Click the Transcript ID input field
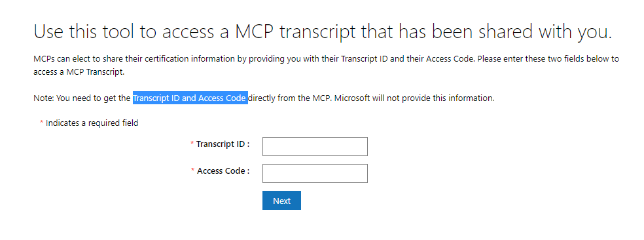This screenshot has height=240, width=644. click(315, 146)
